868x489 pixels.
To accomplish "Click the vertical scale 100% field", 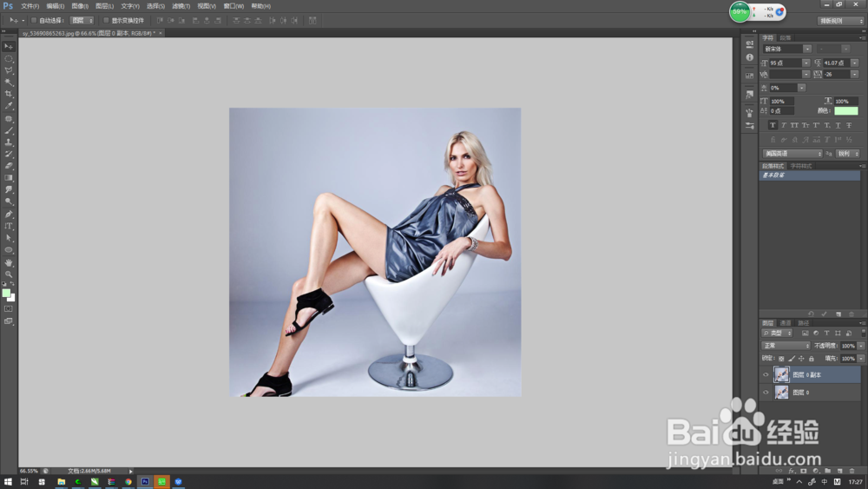I will [782, 102].
